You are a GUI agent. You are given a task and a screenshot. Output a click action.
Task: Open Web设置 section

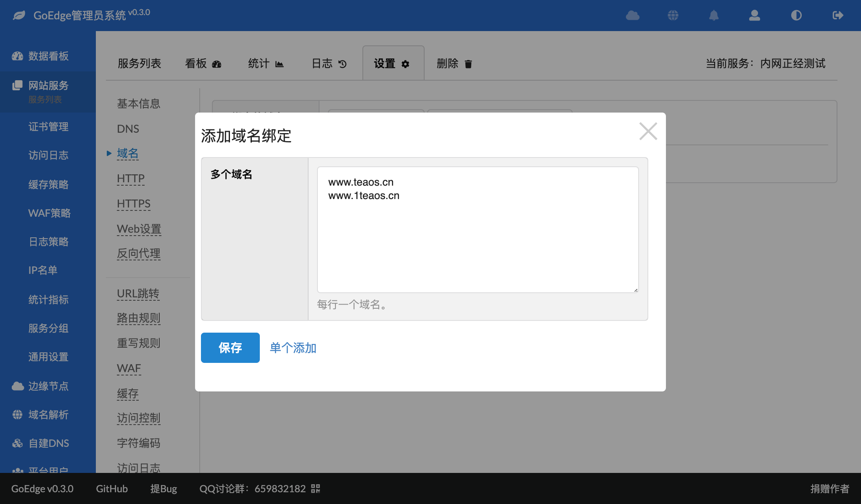pos(139,229)
